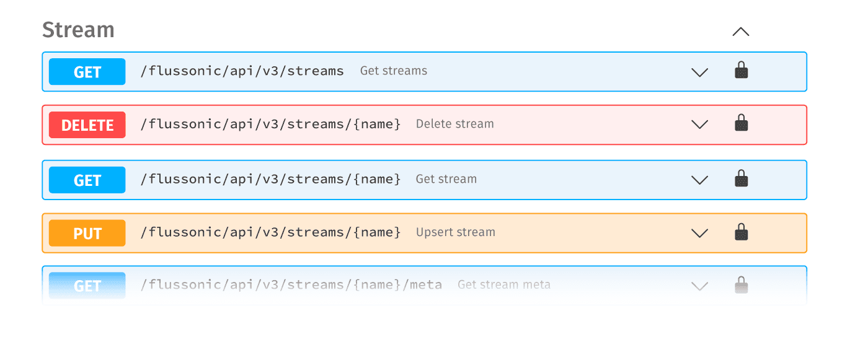The image size is (868, 347).
Task: Expand the Get streams endpoint chevron
Action: (x=700, y=72)
